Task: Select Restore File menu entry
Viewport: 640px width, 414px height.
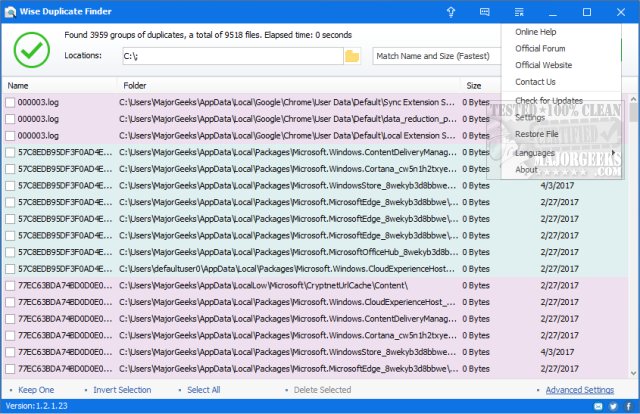Action: tap(536, 134)
